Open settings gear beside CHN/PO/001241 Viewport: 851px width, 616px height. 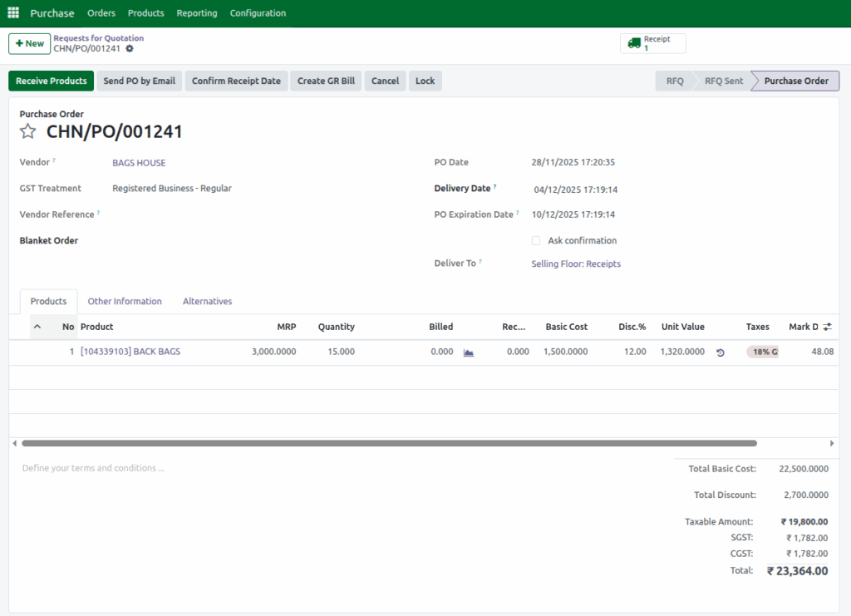[x=130, y=49]
